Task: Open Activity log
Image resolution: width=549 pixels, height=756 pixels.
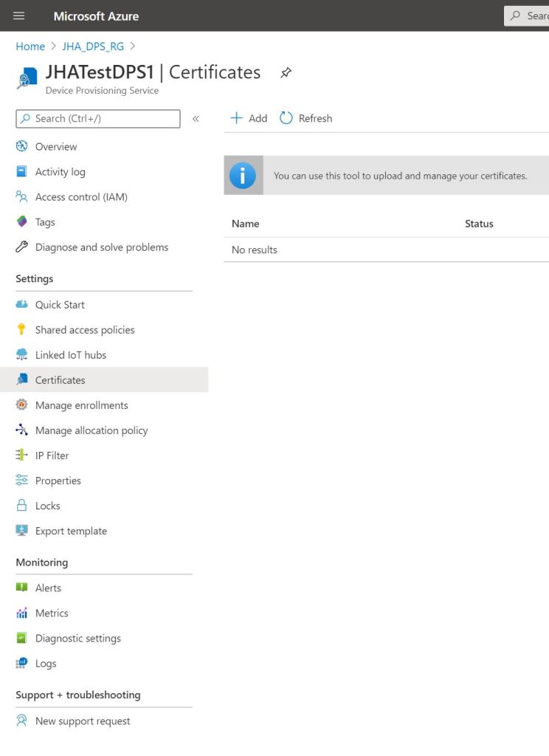Action: (x=60, y=171)
